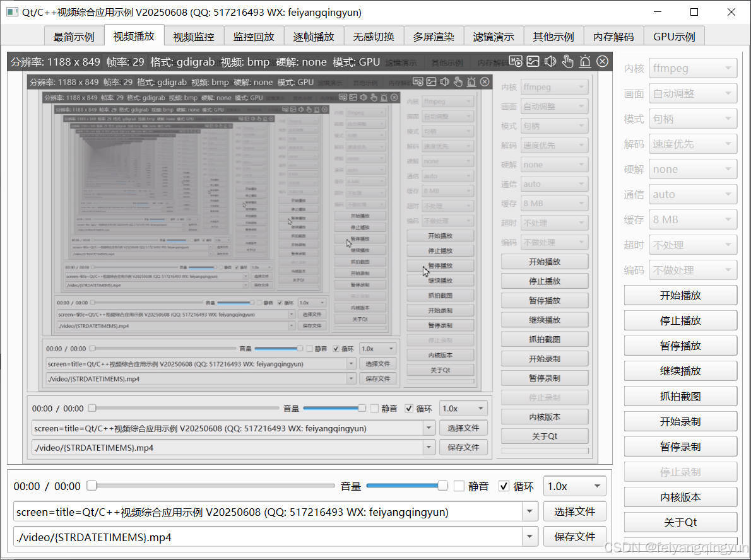
Task: Click the 暂停录制 button
Action: [x=680, y=446]
